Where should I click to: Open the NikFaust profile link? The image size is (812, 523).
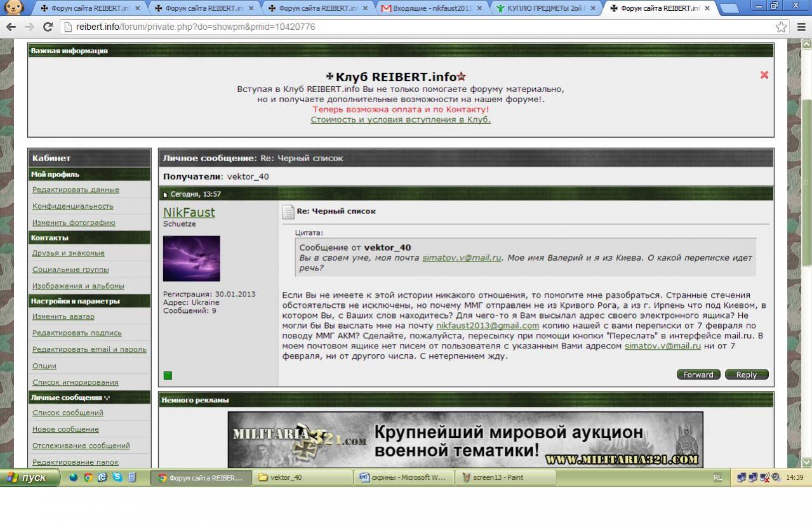189,212
